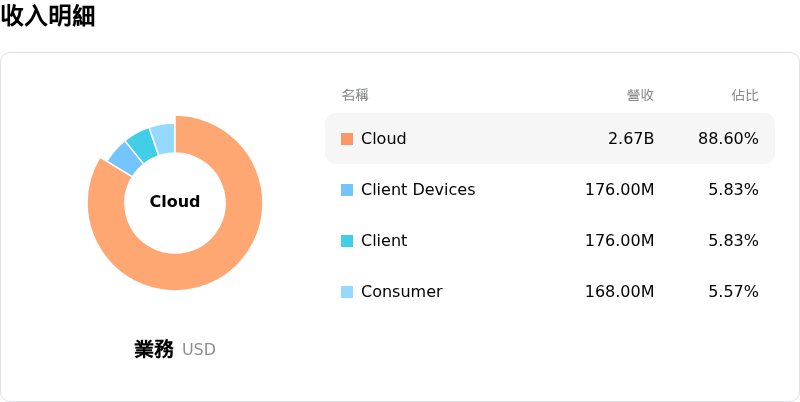Select the Cloud row in revenue table
Screen dimensions: 800x402
click(550, 138)
